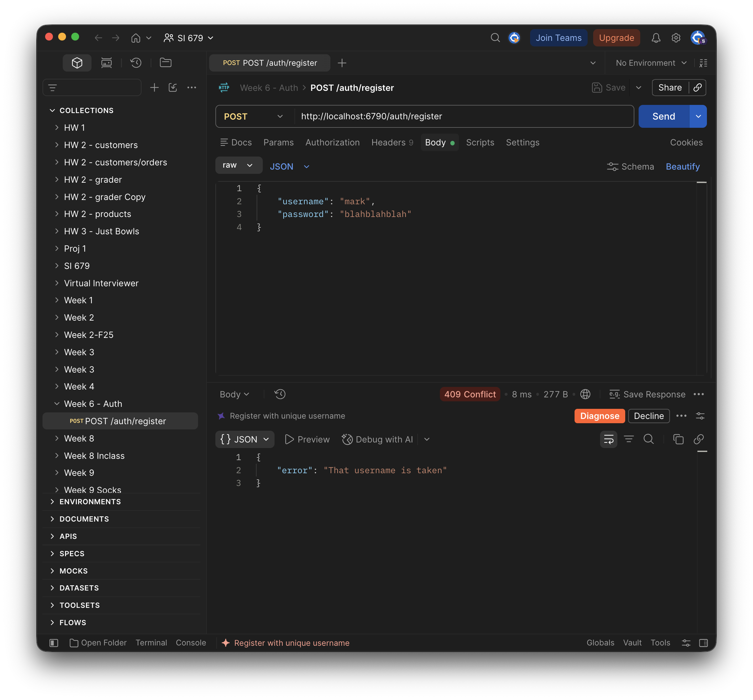Switch to the Headers tab
This screenshot has width=753, height=700.
click(x=392, y=142)
